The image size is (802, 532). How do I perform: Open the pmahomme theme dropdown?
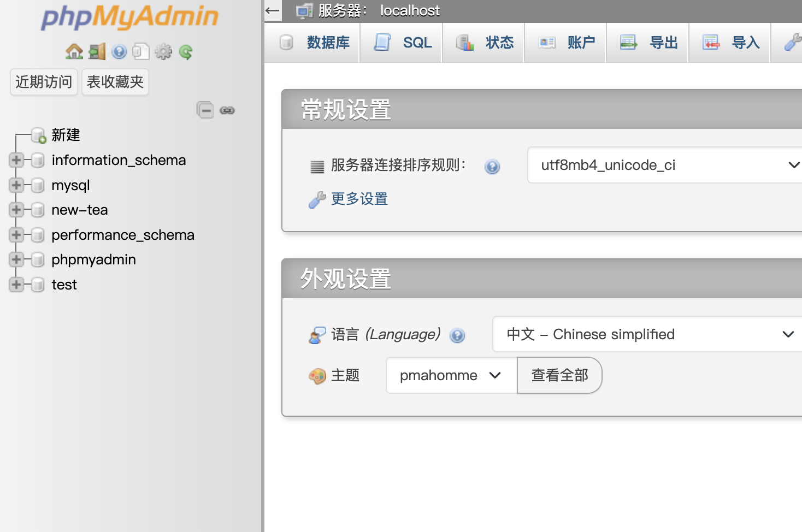click(x=451, y=375)
